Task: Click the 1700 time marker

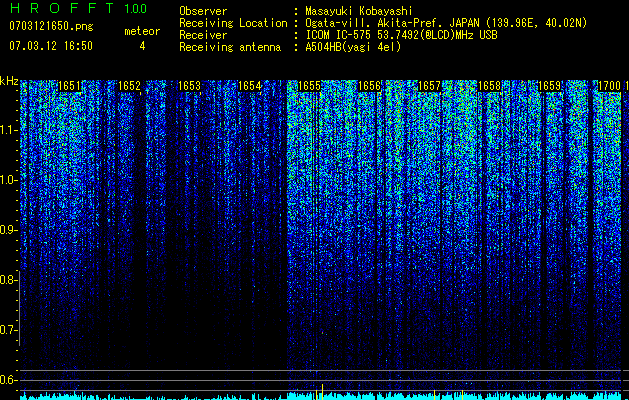Action: tap(609, 86)
